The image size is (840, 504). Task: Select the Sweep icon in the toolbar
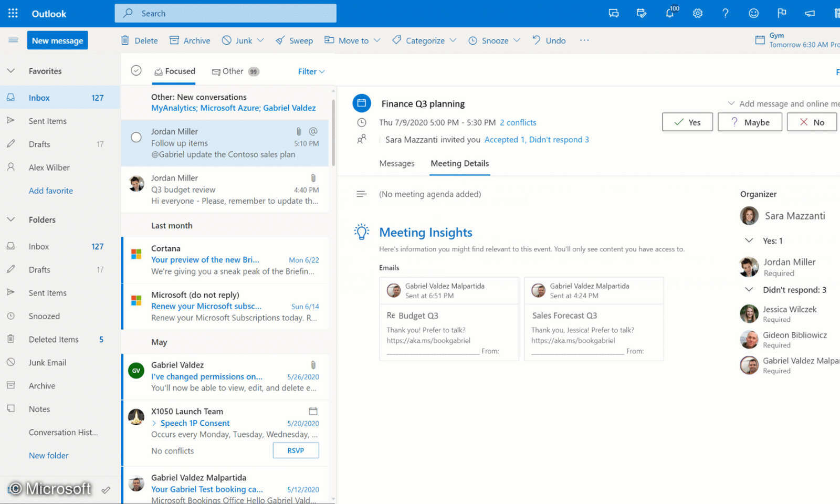pyautogui.click(x=280, y=40)
